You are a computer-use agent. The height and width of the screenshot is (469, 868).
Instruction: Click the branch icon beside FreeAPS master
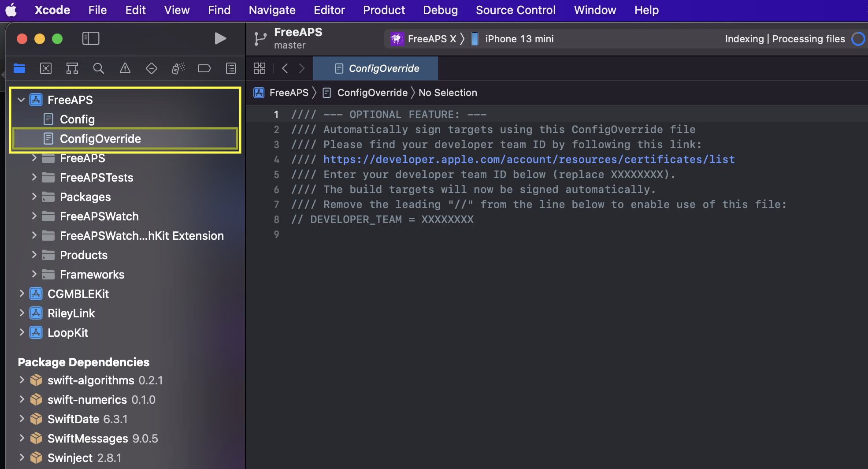260,39
